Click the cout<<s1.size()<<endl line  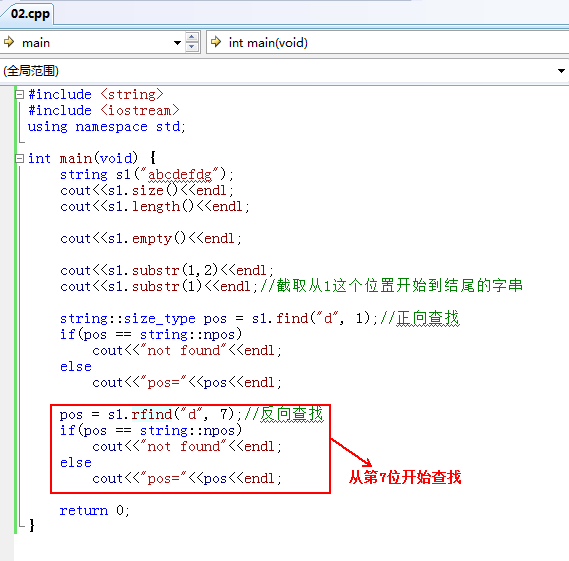tap(147, 191)
